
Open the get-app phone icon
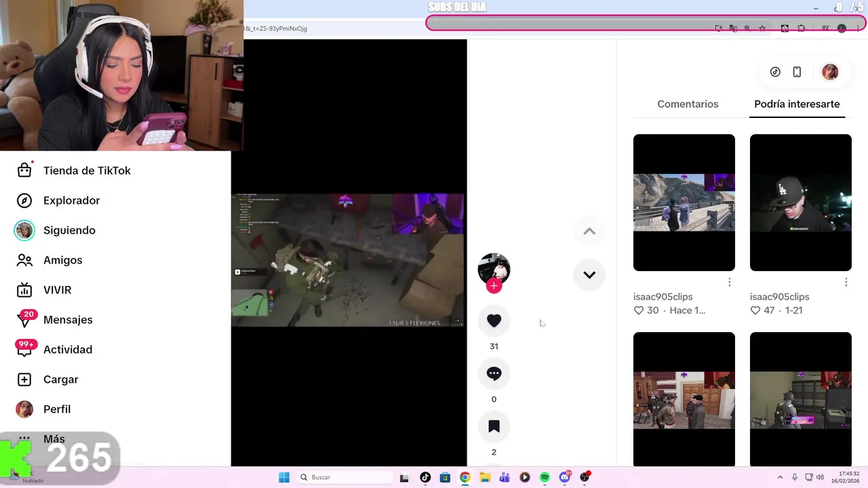(797, 72)
